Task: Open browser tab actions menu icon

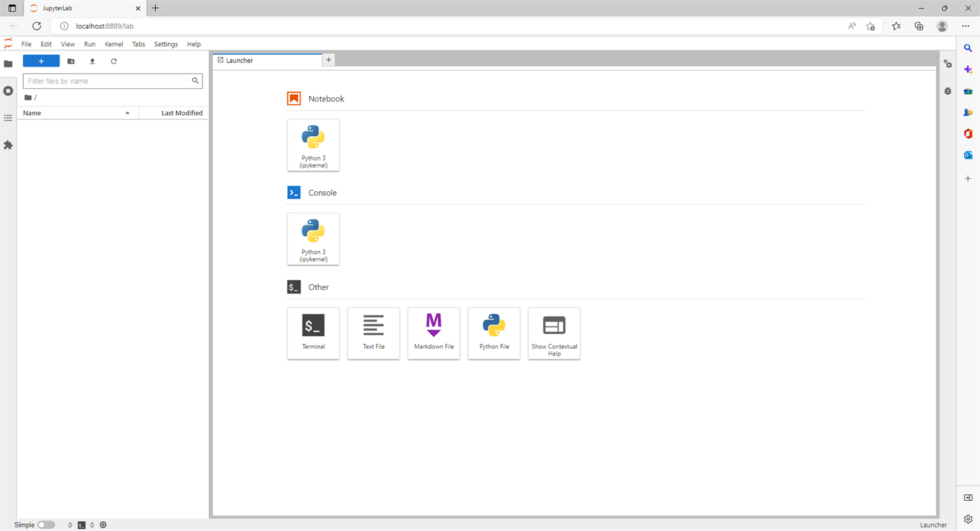Action: (x=12, y=8)
